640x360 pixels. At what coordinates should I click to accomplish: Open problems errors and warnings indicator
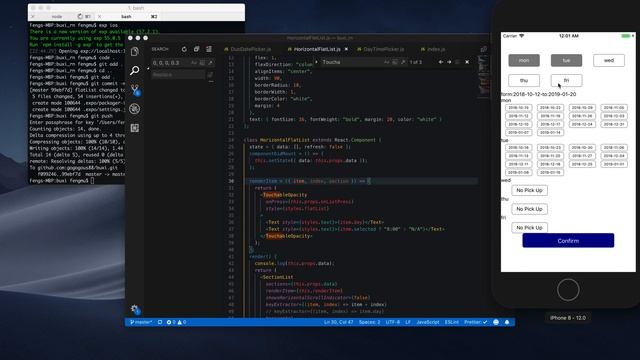pos(176,322)
